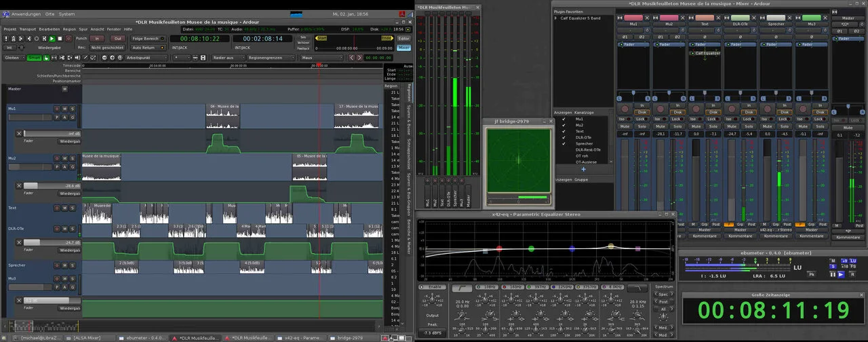
Task: Click the global record button in transport
Action: click(x=68, y=39)
